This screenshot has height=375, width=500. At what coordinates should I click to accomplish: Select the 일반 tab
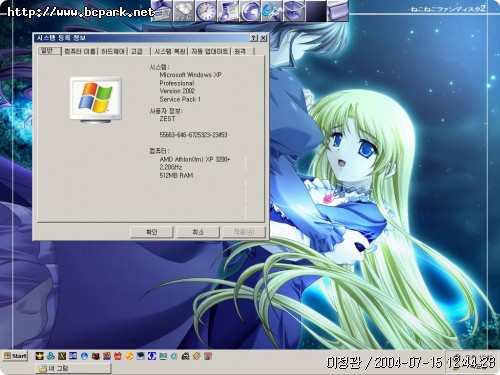point(49,51)
